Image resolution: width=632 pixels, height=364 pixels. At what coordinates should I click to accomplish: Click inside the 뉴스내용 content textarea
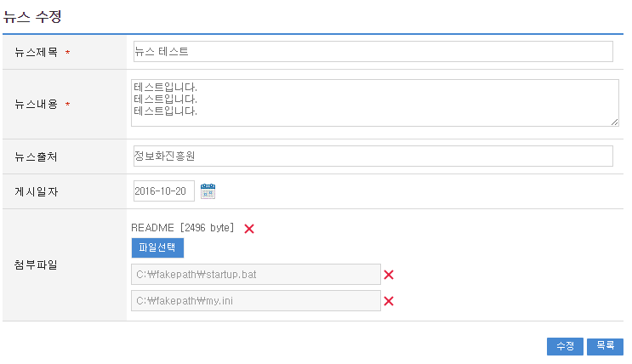[x=374, y=103]
